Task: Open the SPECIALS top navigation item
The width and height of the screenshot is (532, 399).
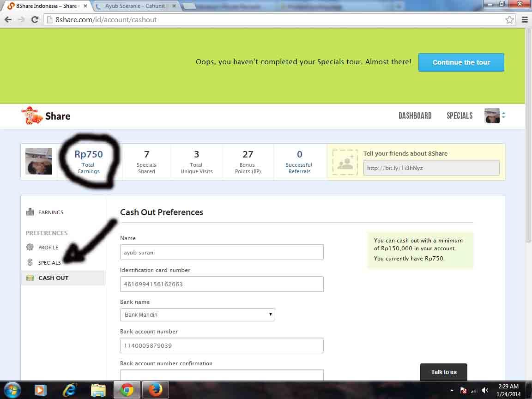Action: tap(460, 116)
